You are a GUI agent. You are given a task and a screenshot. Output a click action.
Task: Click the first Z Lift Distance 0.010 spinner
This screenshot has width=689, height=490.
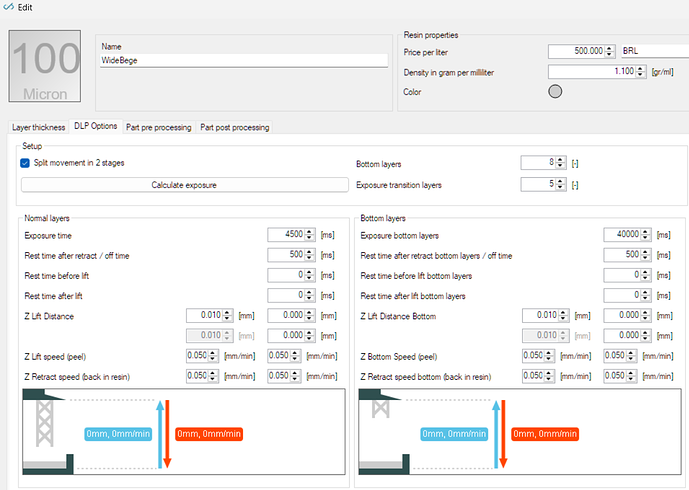pyautogui.click(x=228, y=316)
